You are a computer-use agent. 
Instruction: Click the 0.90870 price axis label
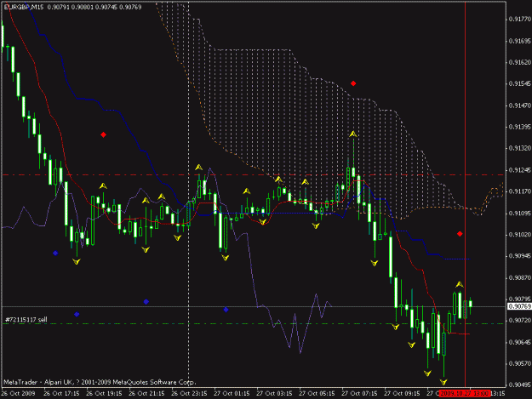(x=520, y=277)
